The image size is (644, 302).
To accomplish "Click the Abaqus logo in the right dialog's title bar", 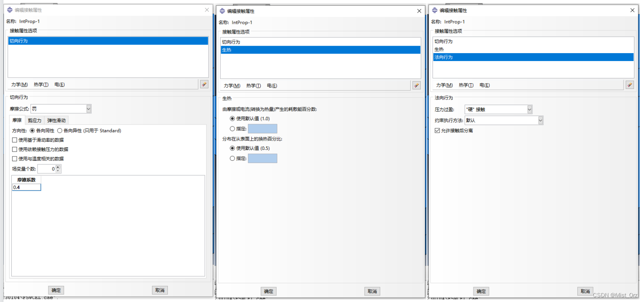I will [435, 10].
